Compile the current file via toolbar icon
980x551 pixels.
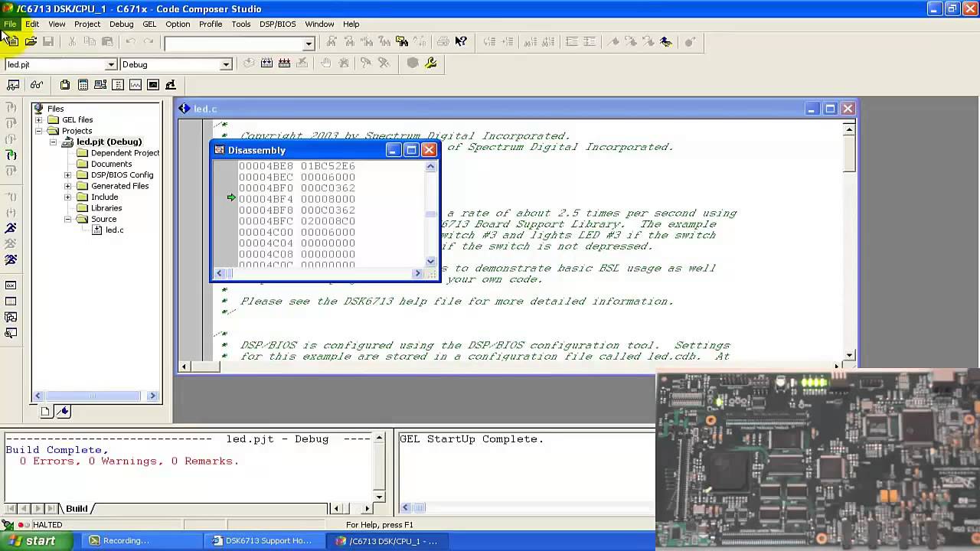click(248, 64)
